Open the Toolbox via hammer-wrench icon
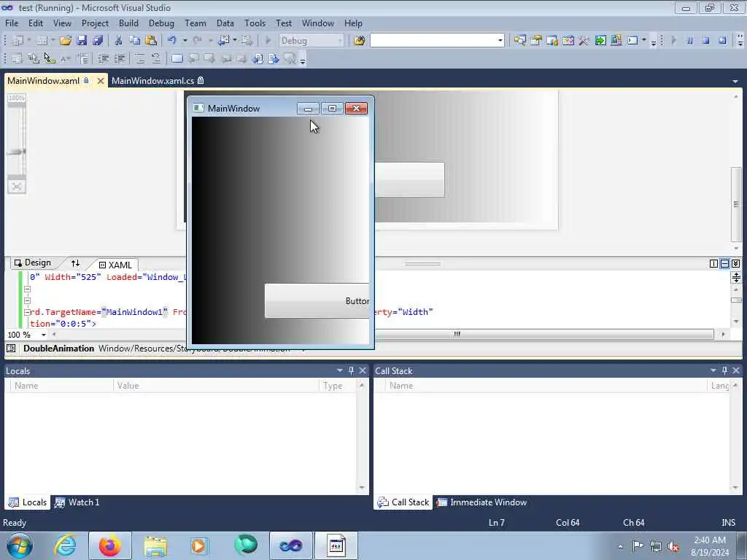Image resolution: width=747 pixels, height=560 pixels. [x=584, y=41]
